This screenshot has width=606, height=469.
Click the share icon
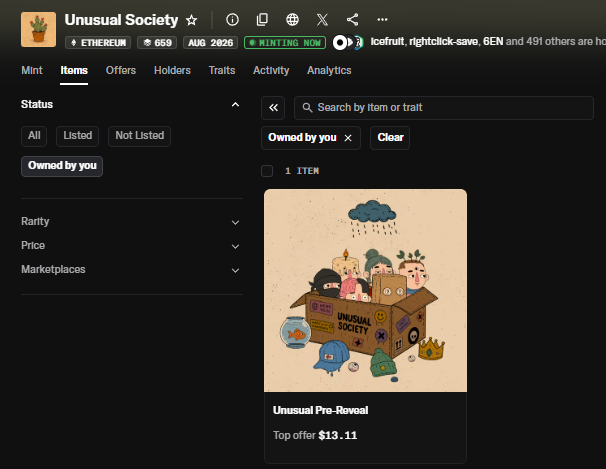pos(352,19)
